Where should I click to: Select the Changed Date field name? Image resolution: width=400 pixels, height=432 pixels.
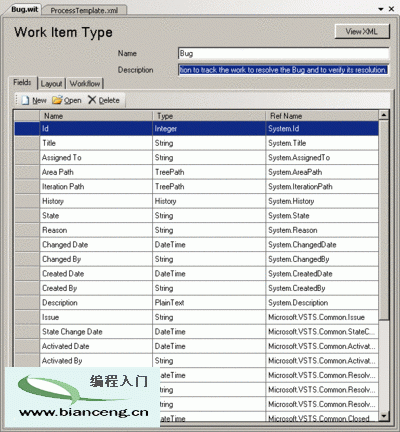click(x=96, y=245)
